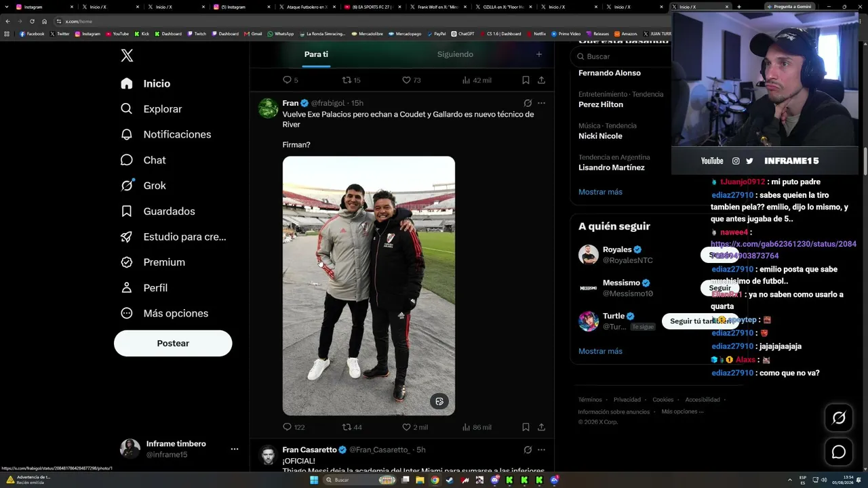Ask Grok about Fran's post
This screenshot has height=488, width=868.
(528, 103)
